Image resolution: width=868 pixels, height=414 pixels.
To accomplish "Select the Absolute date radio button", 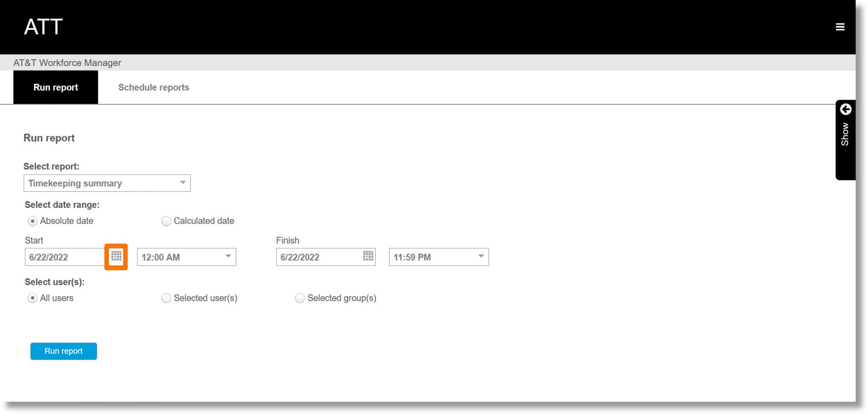I will tap(32, 221).
